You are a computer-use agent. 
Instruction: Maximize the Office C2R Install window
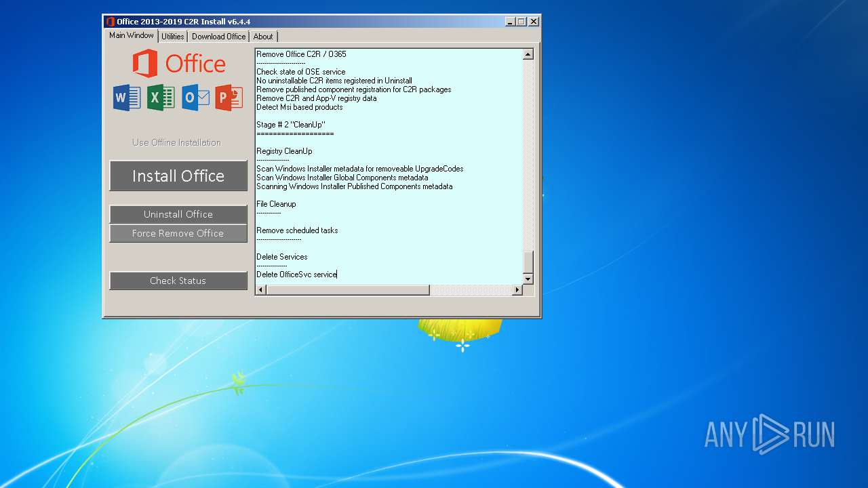tap(521, 22)
